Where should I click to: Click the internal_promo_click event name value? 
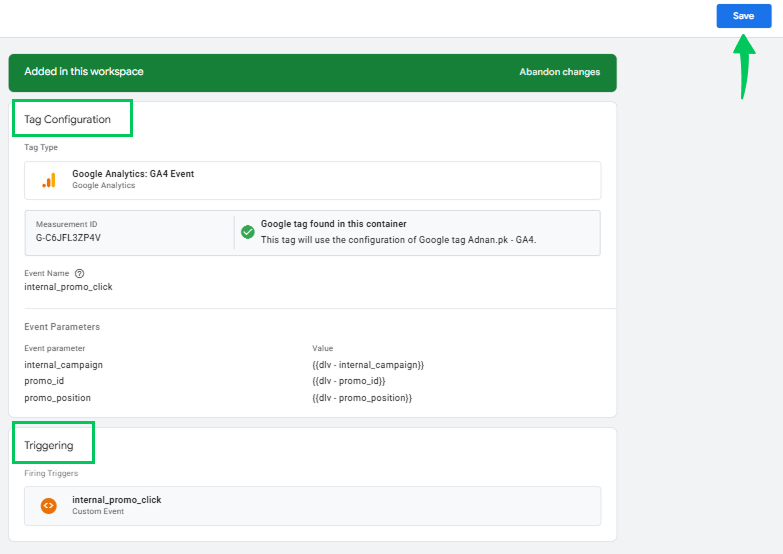click(x=68, y=287)
